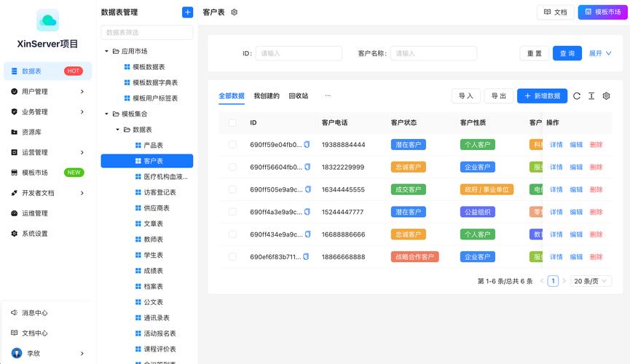
Task: Open the 模板市场 button at top right
Action: click(602, 12)
